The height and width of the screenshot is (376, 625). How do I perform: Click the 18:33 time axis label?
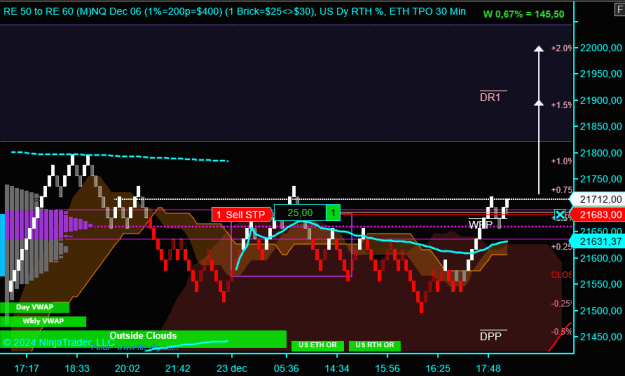click(x=77, y=368)
